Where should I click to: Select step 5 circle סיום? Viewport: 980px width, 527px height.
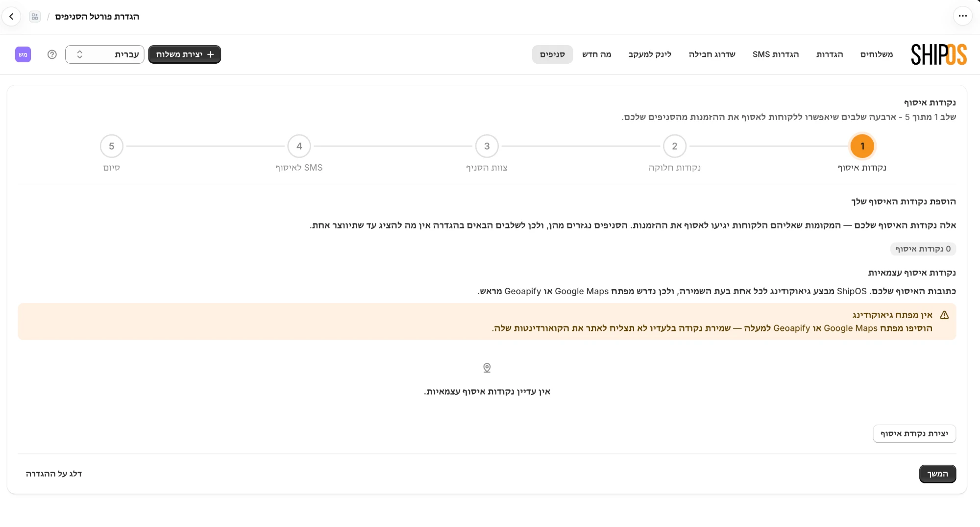coord(112,146)
